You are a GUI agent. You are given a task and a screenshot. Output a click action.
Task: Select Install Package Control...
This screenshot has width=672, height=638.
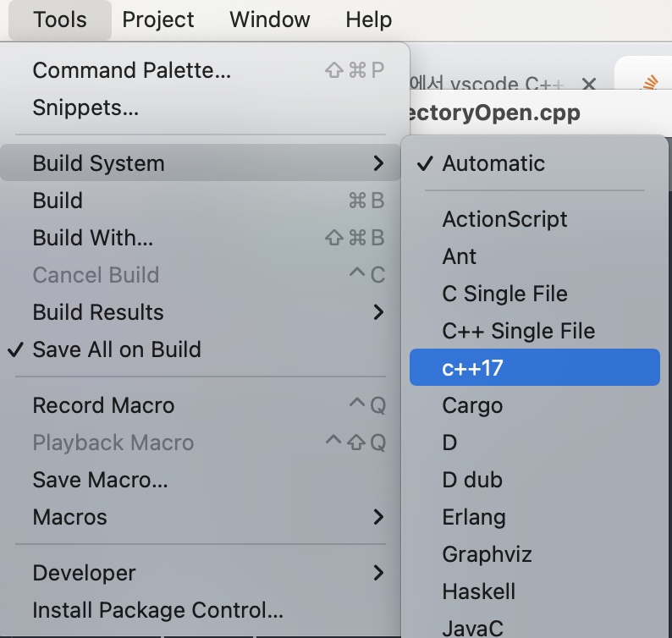point(200,610)
